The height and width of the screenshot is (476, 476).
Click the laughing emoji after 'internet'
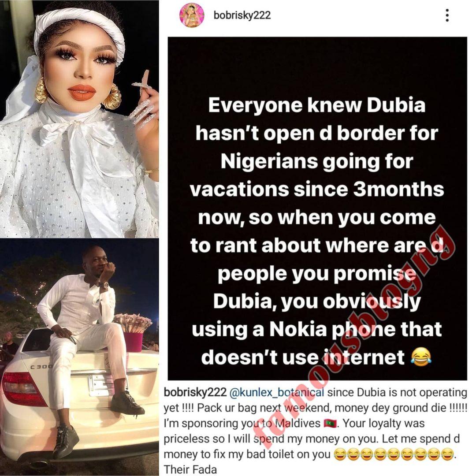421,357
